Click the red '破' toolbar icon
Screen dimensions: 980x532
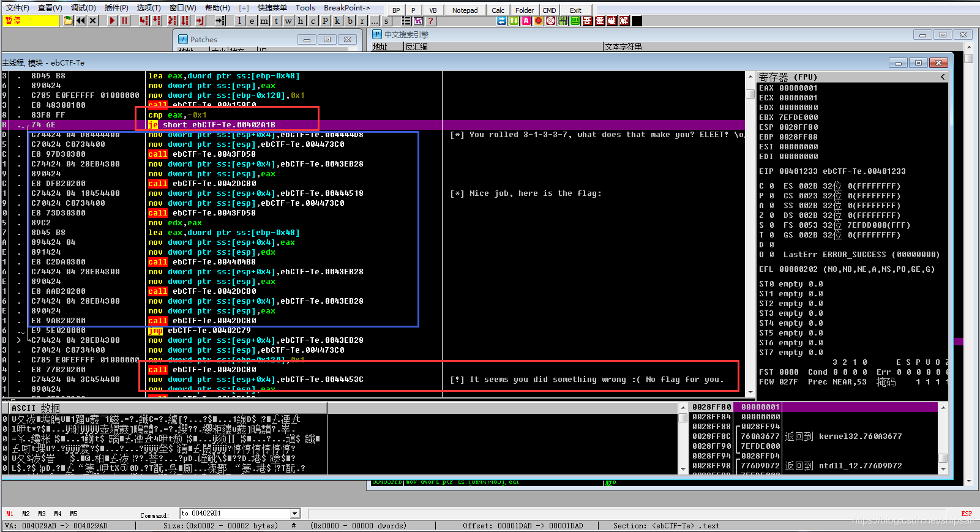click(612, 21)
